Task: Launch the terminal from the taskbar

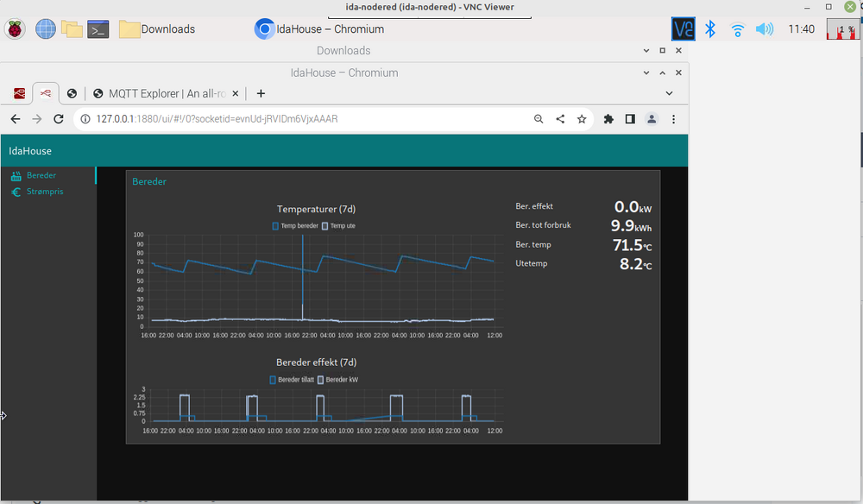Action: coord(98,29)
